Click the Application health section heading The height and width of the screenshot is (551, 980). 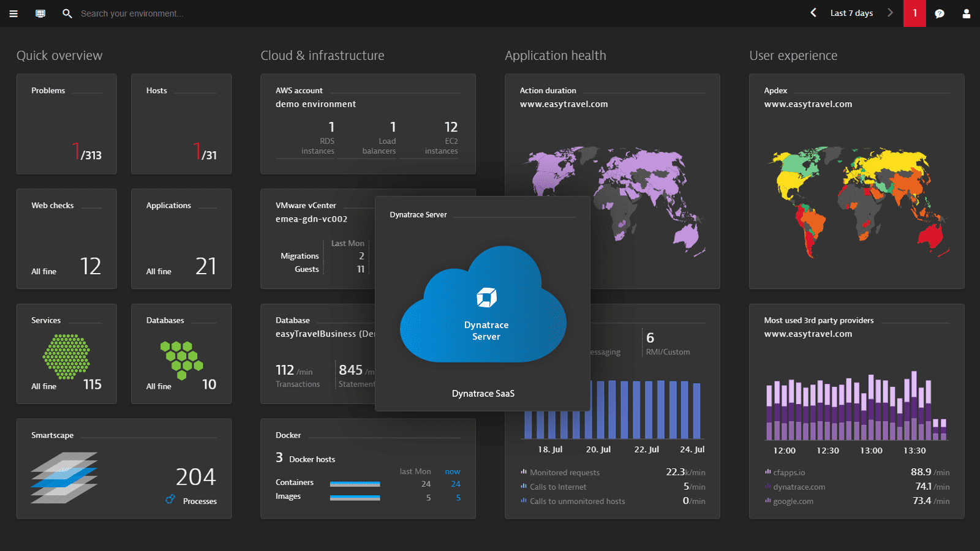(x=556, y=56)
